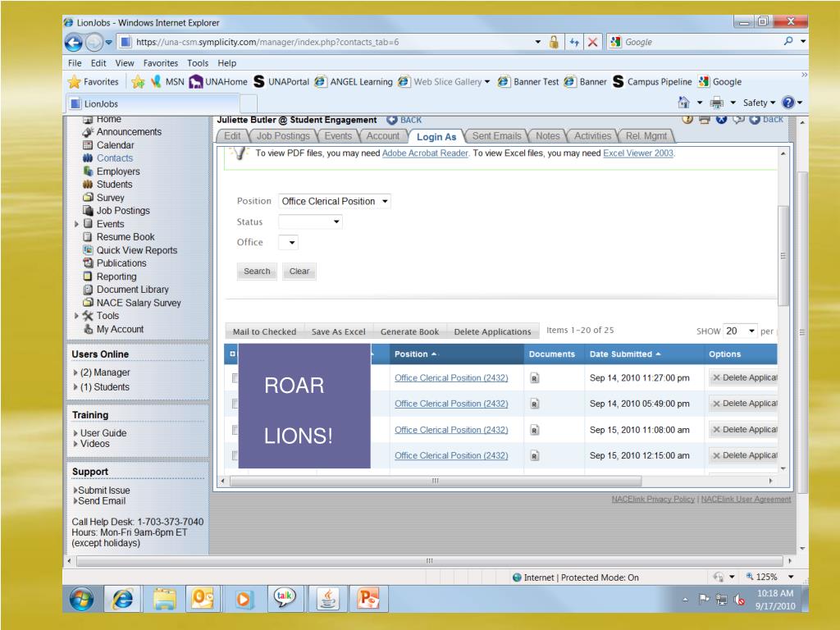Image resolution: width=840 pixels, height=630 pixels.
Task: Open the UNAHome favorites shortcut
Action: point(218,82)
